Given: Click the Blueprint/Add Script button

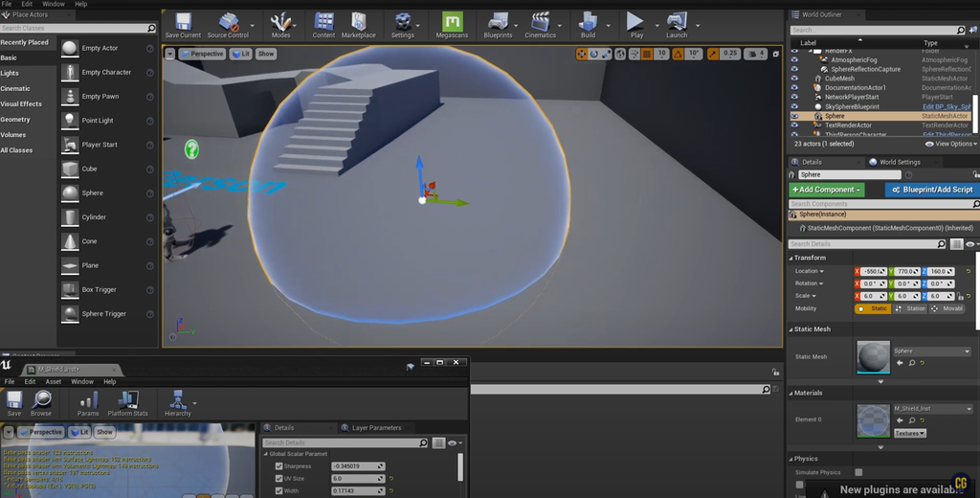Looking at the screenshot, I should pos(932,190).
